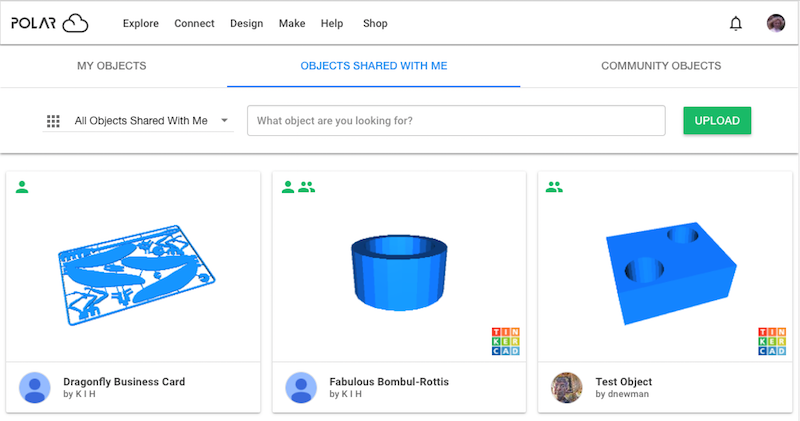Open the Explore menu
This screenshot has width=800, height=421.
141,23
